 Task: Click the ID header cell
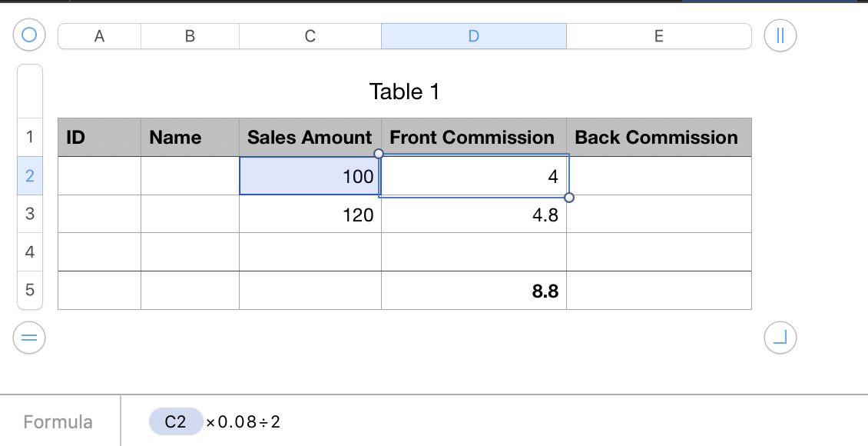point(99,138)
